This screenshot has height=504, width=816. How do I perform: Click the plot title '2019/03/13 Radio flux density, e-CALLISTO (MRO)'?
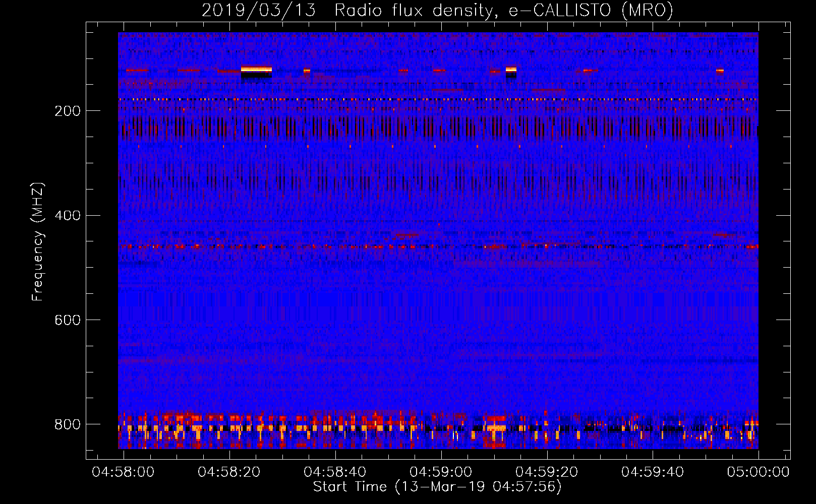tap(437, 10)
